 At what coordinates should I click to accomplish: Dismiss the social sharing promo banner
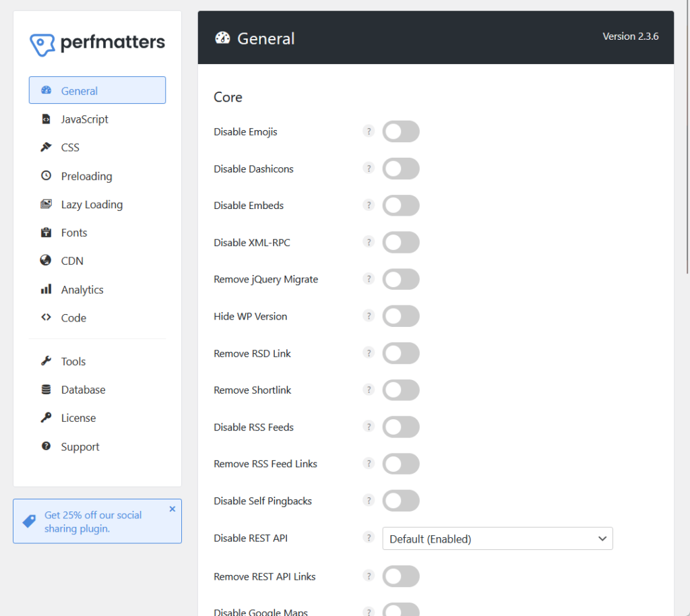[172, 509]
